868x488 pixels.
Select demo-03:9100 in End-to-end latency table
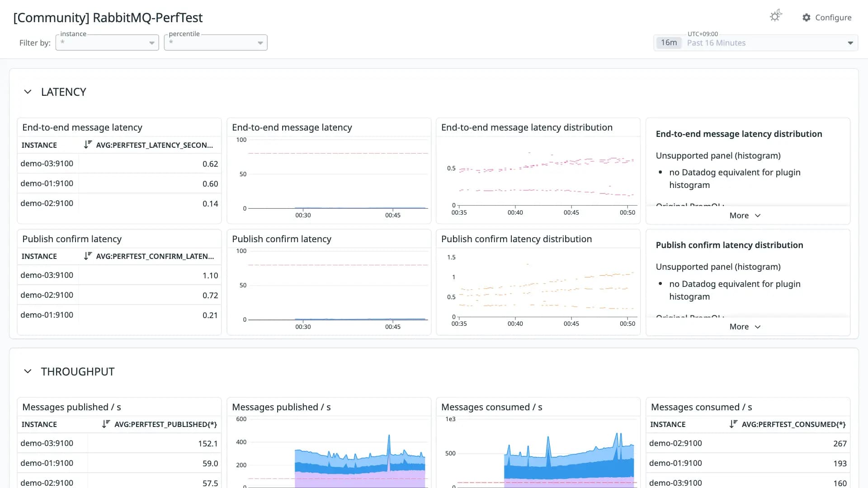click(x=47, y=164)
